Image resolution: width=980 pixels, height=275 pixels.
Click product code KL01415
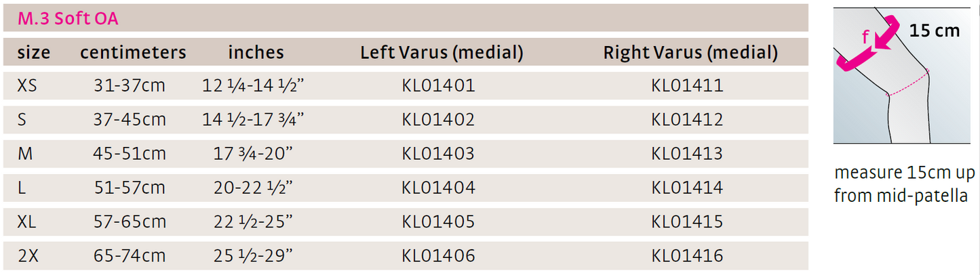(x=687, y=221)
